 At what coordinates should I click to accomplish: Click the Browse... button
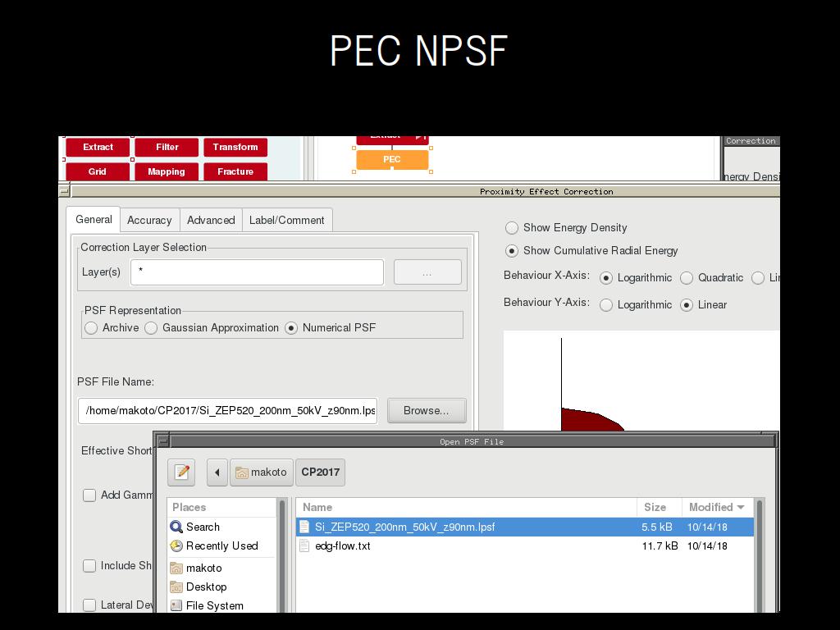[427, 411]
